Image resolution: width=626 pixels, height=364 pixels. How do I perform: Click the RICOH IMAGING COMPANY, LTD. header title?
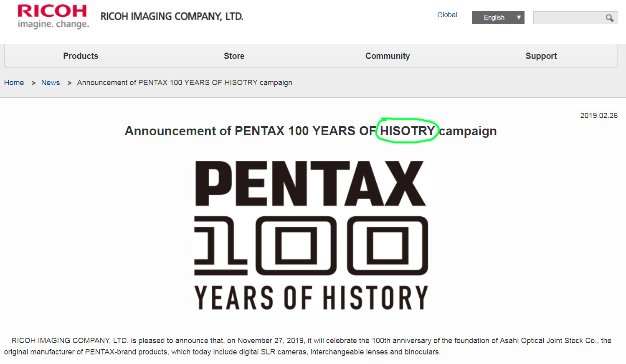tap(172, 17)
